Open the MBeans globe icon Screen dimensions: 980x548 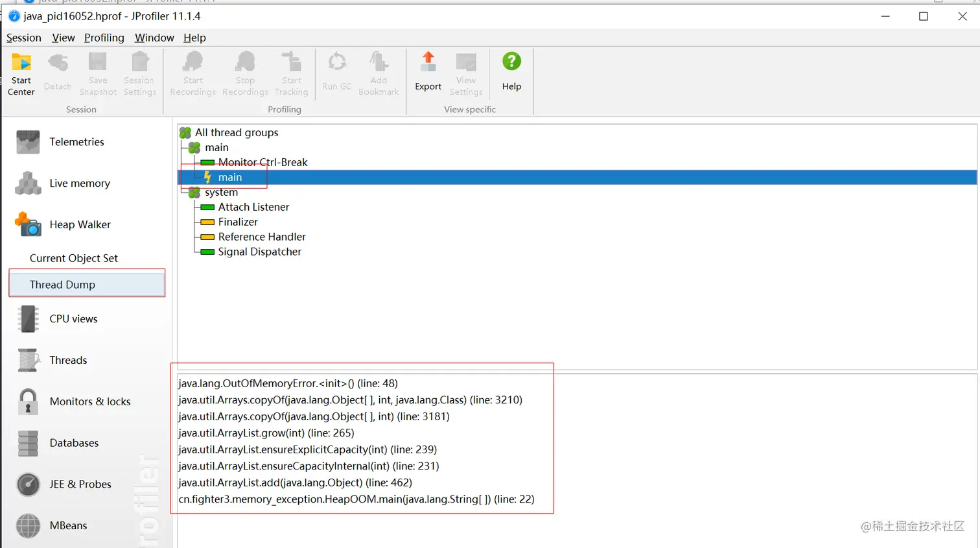point(28,526)
